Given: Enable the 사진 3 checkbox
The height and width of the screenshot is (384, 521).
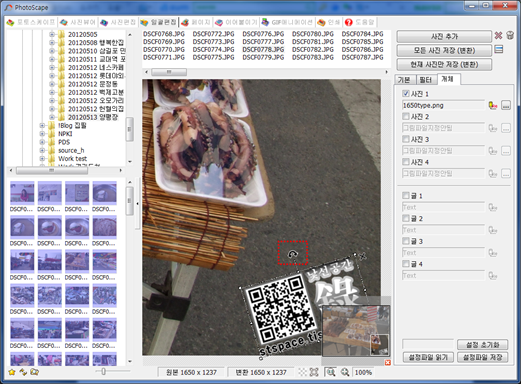Looking at the screenshot, I should [x=406, y=139].
